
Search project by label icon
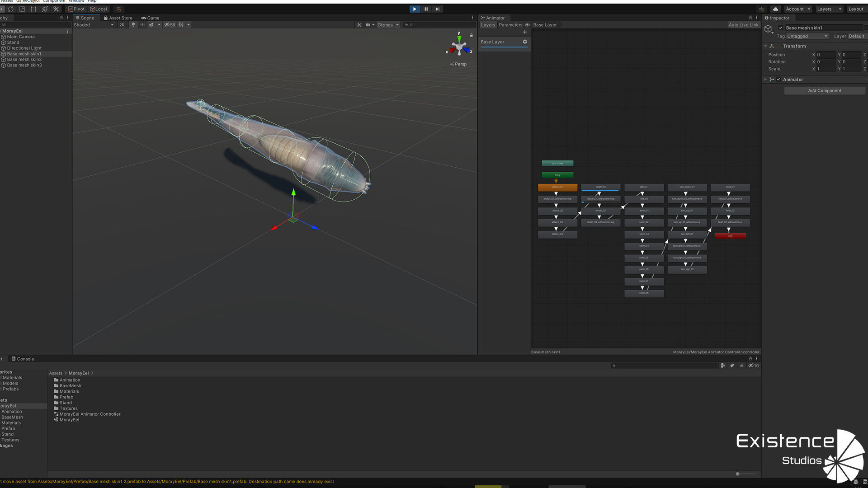click(732, 366)
